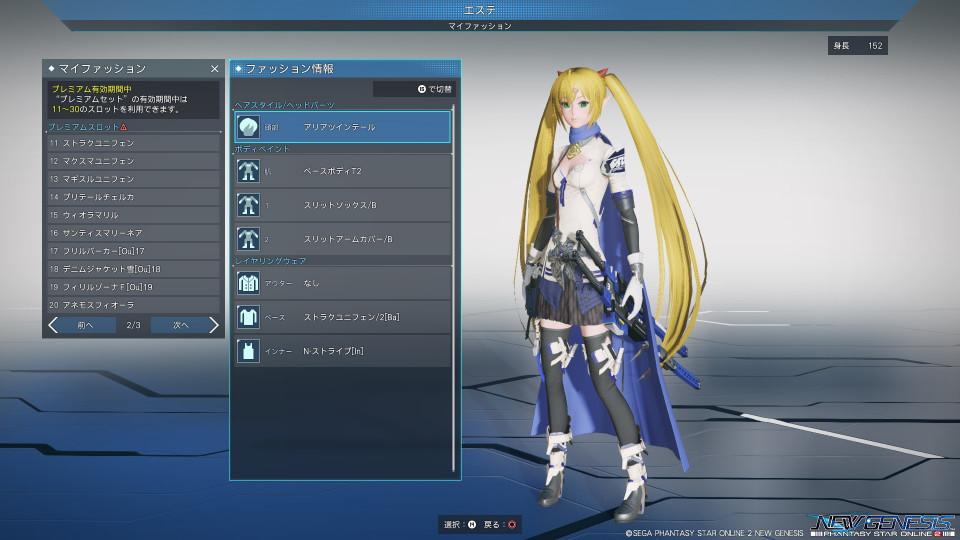Viewport: 960px width, 540px height.
Task: Click the outerwear jacket icon (アウター)
Action: tap(248, 283)
